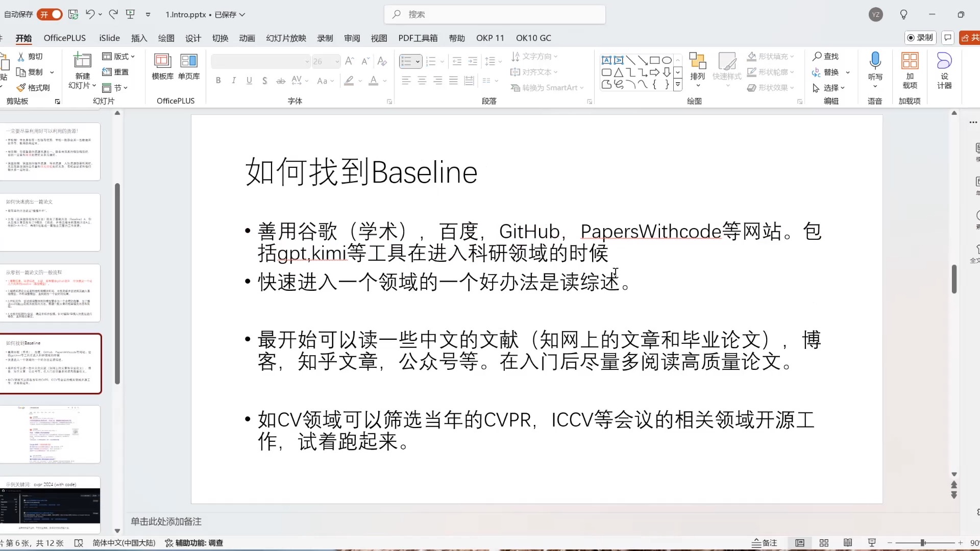Open the Dictate microphone tool

click(x=875, y=61)
